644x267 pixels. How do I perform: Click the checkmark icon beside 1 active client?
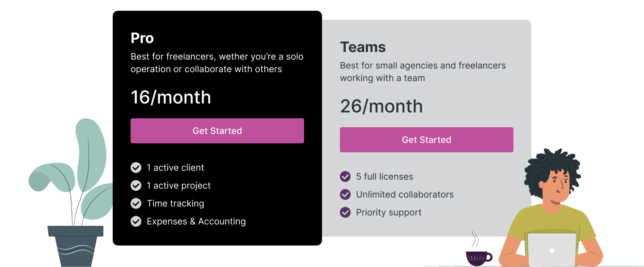point(136,168)
